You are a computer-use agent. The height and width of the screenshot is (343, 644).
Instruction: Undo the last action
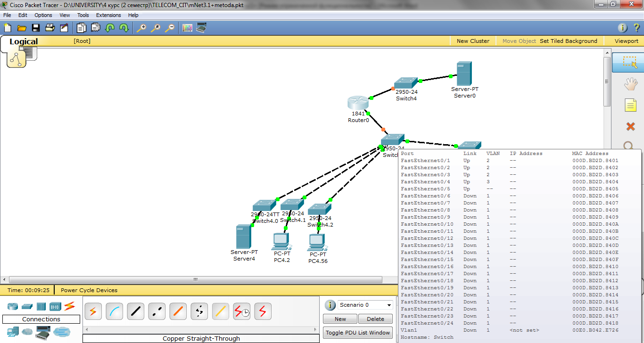pos(110,28)
